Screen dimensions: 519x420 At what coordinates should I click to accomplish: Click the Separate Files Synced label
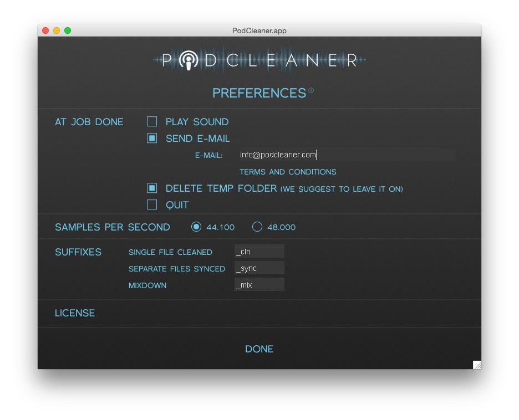(177, 269)
